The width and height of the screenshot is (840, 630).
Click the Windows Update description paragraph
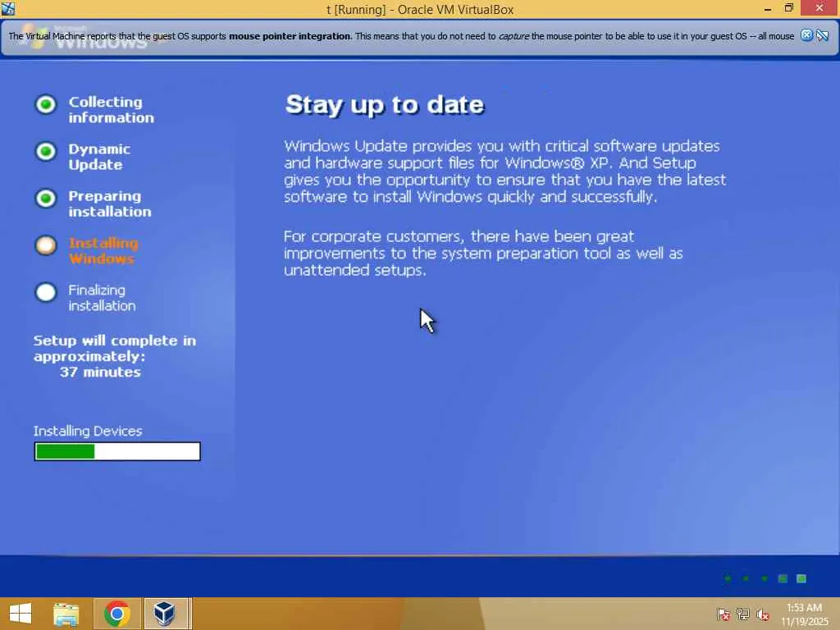pyautogui.click(x=504, y=171)
